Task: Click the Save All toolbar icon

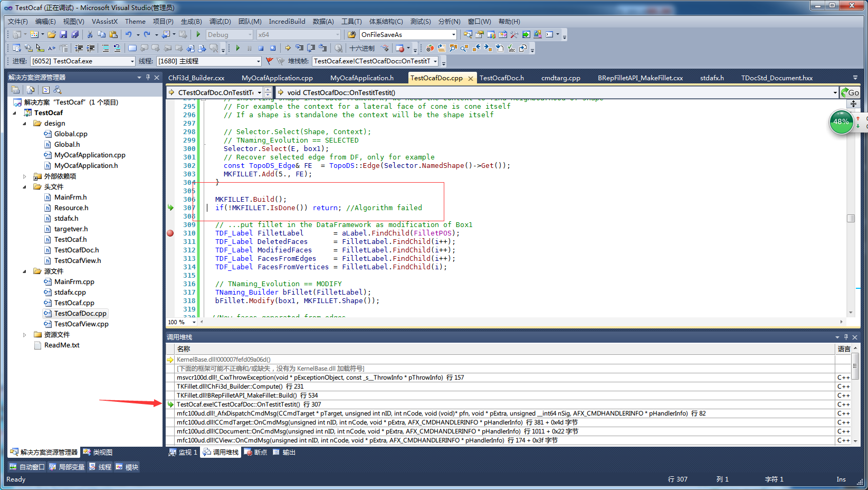Action: [75, 35]
